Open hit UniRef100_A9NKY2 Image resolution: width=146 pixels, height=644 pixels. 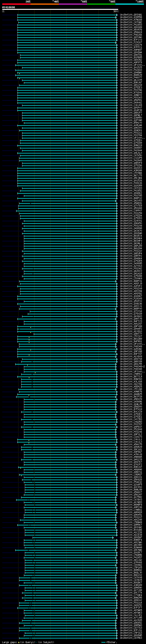(x=131, y=95)
